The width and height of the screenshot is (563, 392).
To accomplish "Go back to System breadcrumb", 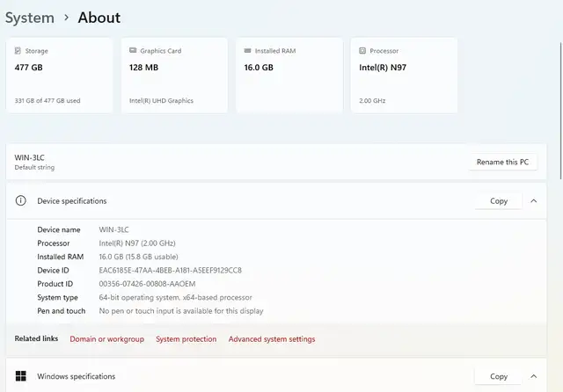I will click(30, 18).
